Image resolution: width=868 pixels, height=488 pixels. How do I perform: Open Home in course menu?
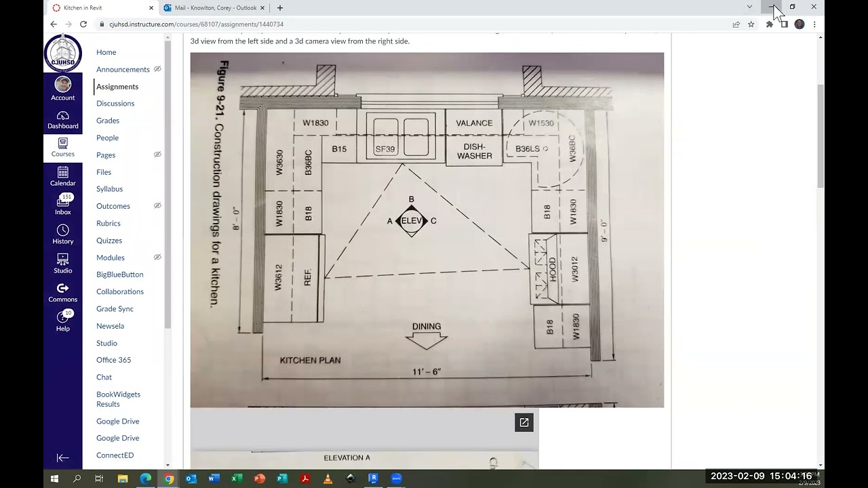point(106,52)
